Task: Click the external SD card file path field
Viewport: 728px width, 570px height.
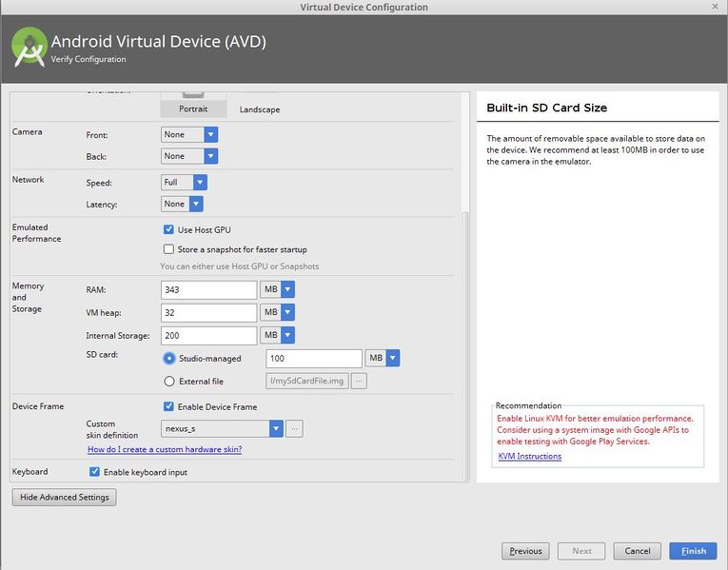Action: [307, 381]
